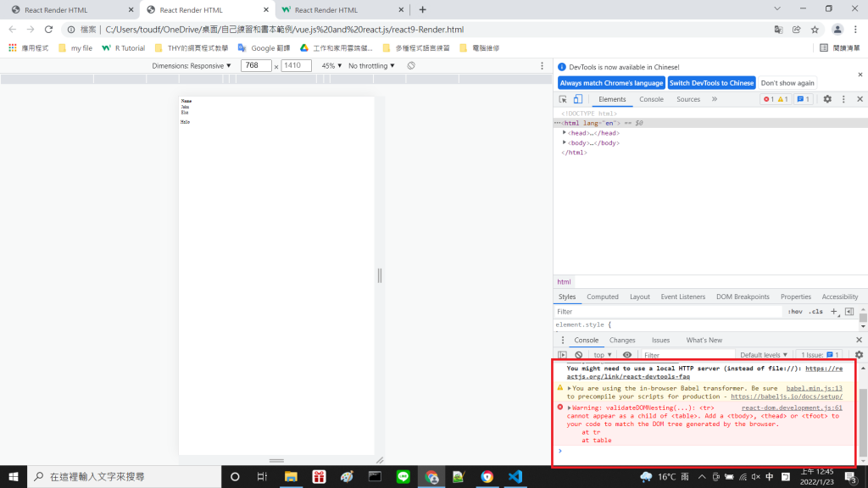The width and height of the screenshot is (868, 488).
Task: Select the element inspector picker icon
Action: (x=563, y=99)
